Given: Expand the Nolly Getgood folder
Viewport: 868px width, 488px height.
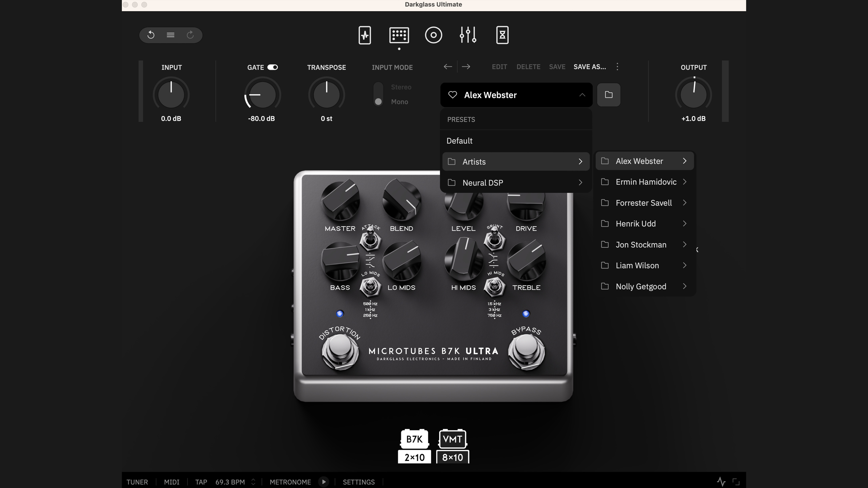Looking at the screenshot, I should click(645, 286).
